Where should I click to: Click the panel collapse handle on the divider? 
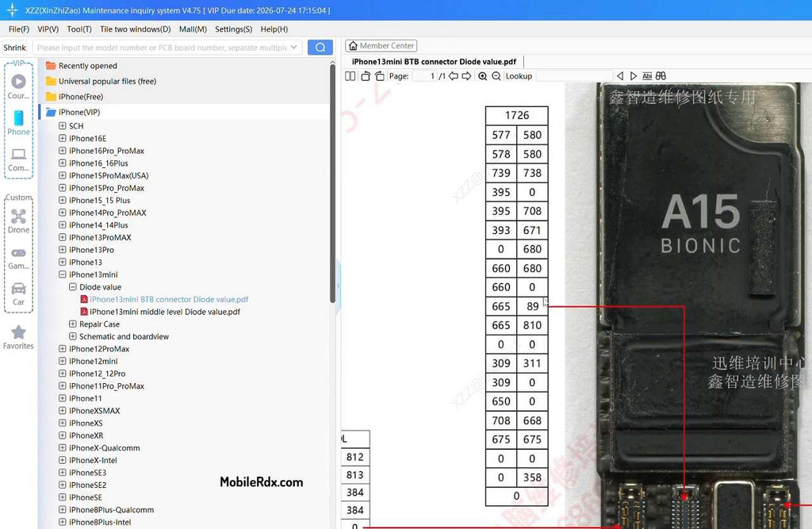(x=338, y=286)
